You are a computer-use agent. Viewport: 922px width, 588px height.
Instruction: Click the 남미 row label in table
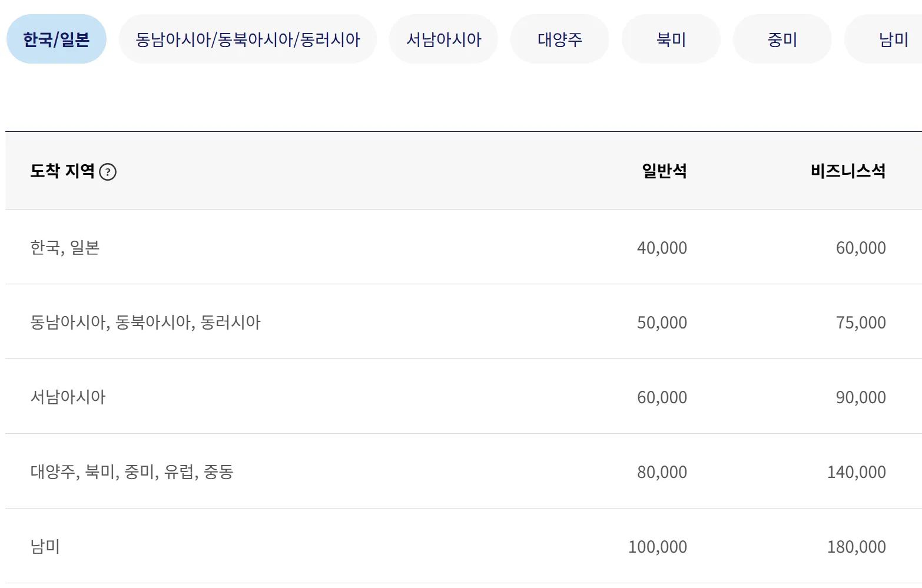tap(45, 546)
